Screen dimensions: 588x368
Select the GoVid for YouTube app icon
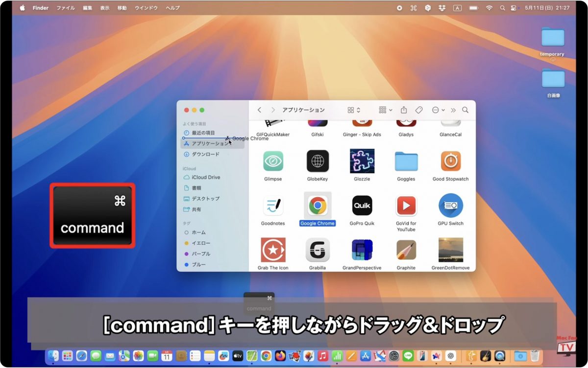pos(406,206)
